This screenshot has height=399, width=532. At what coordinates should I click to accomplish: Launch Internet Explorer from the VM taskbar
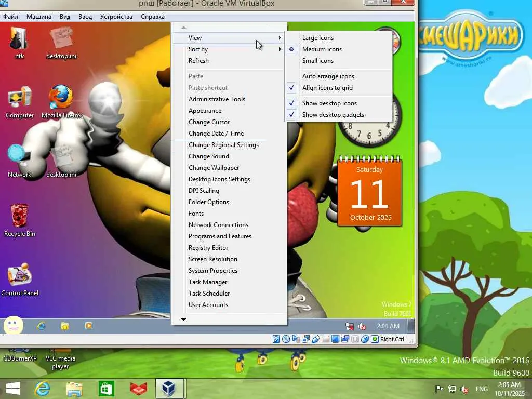pos(42,326)
